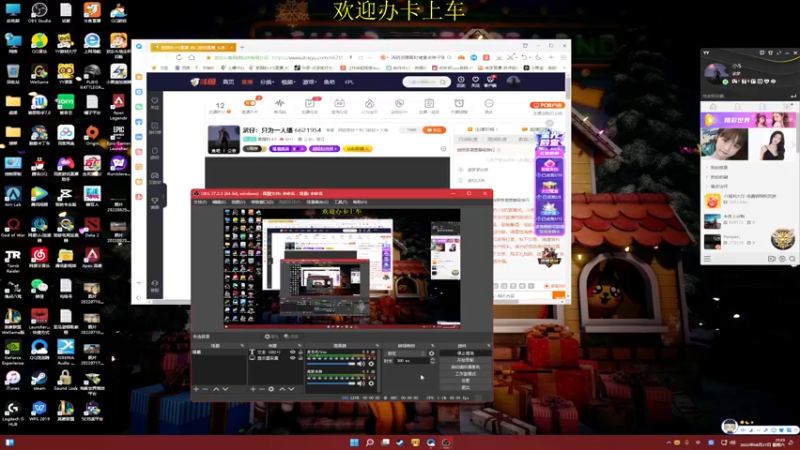This screenshot has width=800, height=450.
Task: Open transition properties gear in Scene Transitions
Action: point(432,353)
